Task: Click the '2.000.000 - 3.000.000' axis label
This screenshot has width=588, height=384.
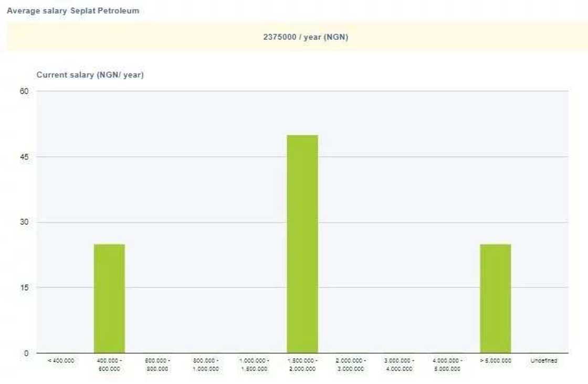Action: click(x=351, y=365)
